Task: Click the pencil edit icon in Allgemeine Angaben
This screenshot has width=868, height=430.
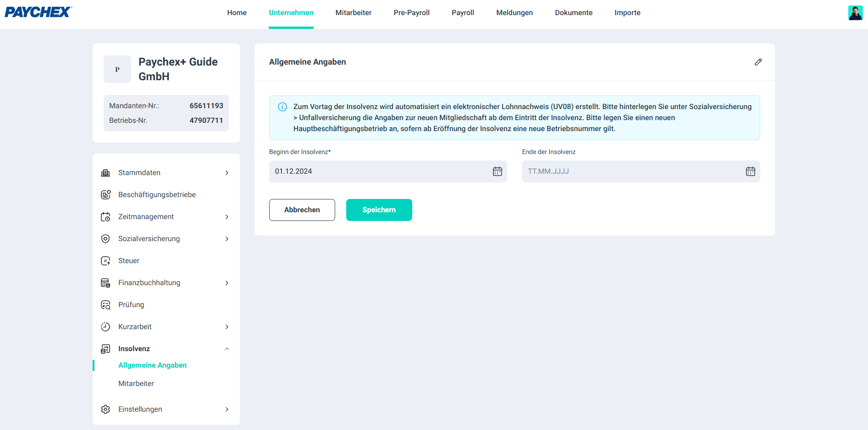Action: (758, 62)
